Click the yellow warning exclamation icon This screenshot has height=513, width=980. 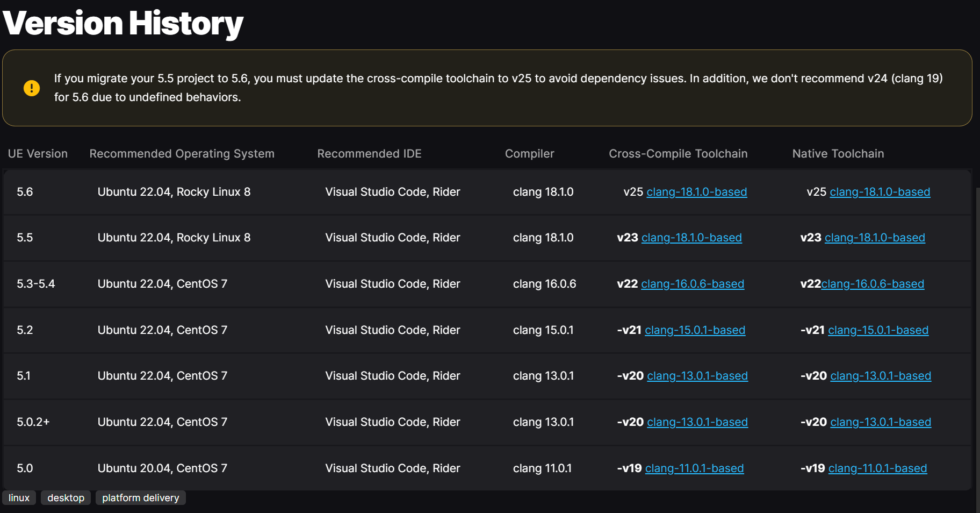[32, 88]
